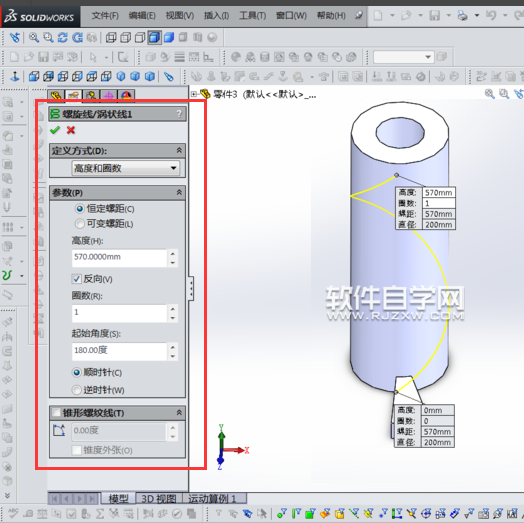Select the DisplayManager tab
This screenshot has width=524, height=523.
126,96
